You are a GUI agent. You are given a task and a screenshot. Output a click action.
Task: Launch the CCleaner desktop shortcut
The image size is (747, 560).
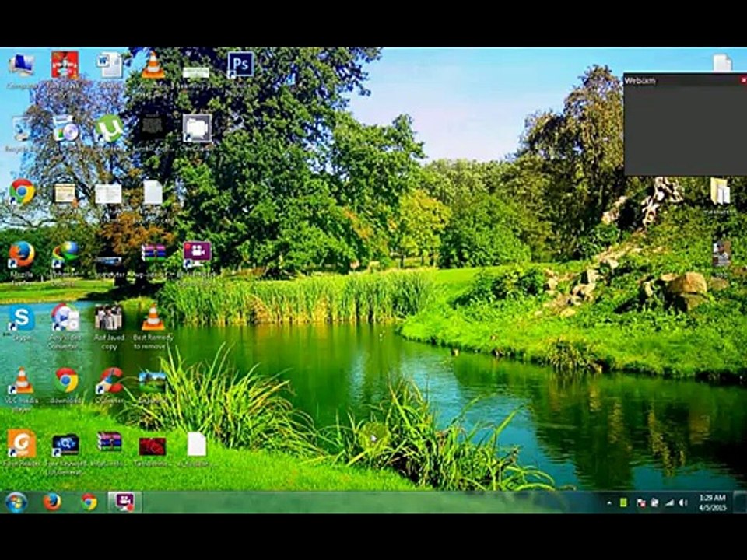[x=110, y=380]
